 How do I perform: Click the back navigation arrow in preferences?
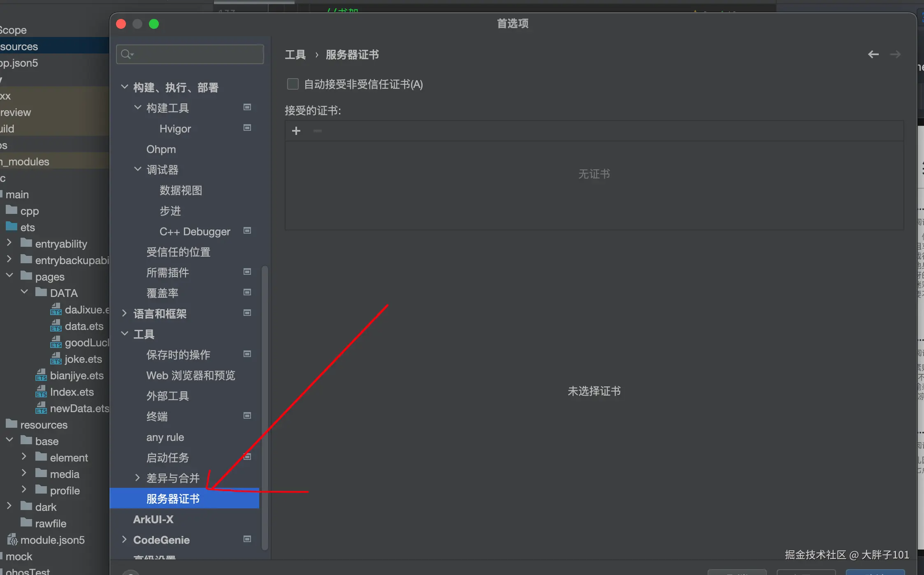pyautogui.click(x=873, y=54)
